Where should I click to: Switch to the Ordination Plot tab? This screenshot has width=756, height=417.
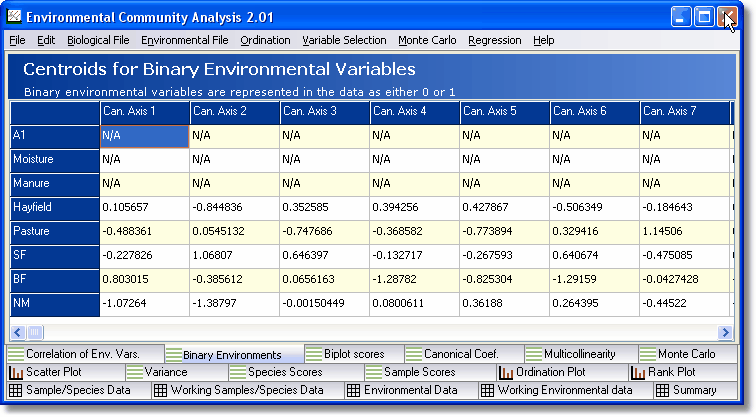tap(563, 372)
